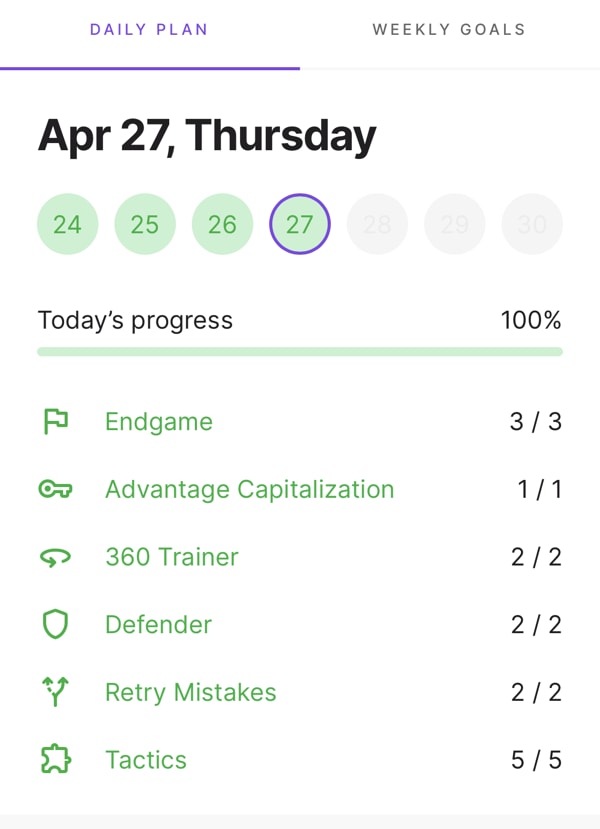Open the Advantage Capitalization exercise
The image size is (600, 829).
click(x=249, y=490)
